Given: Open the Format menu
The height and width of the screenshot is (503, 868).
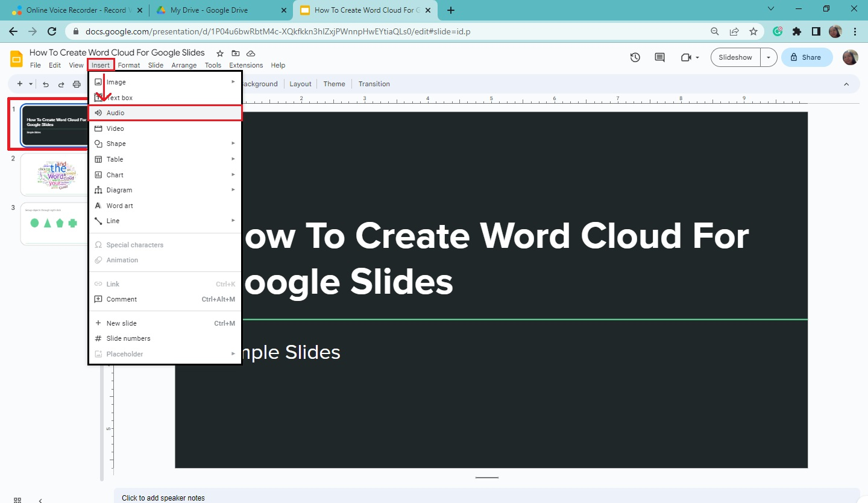Looking at the screenshot, I should pos(129,65).
